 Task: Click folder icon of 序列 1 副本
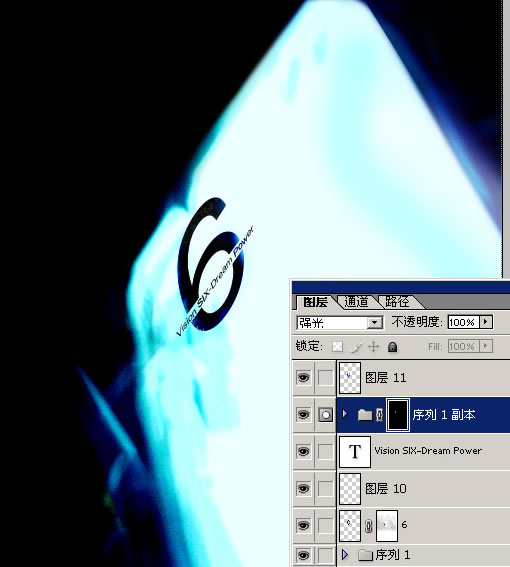coord(365,415)
